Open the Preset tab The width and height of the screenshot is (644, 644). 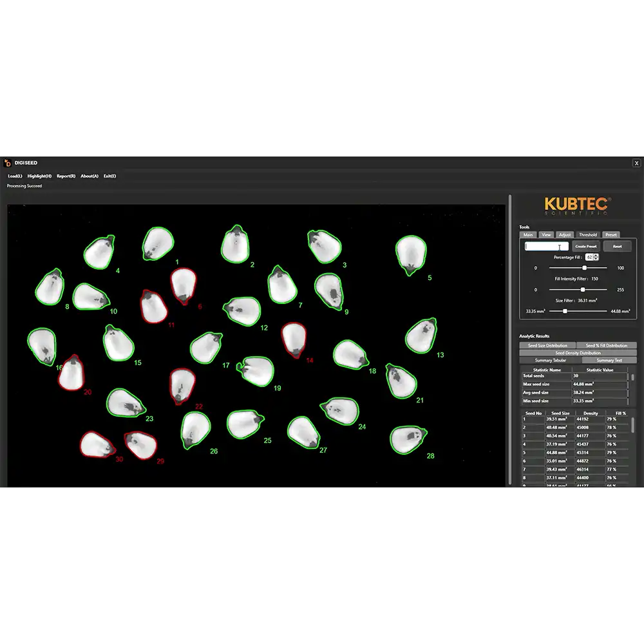[x=611, y=234]
